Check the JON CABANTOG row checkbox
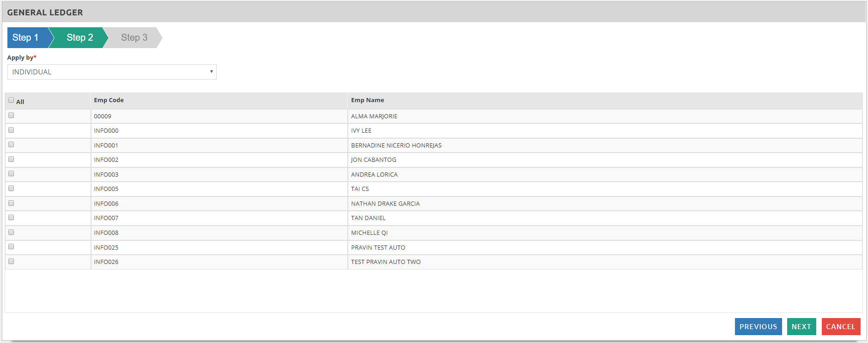 point(11,159)
